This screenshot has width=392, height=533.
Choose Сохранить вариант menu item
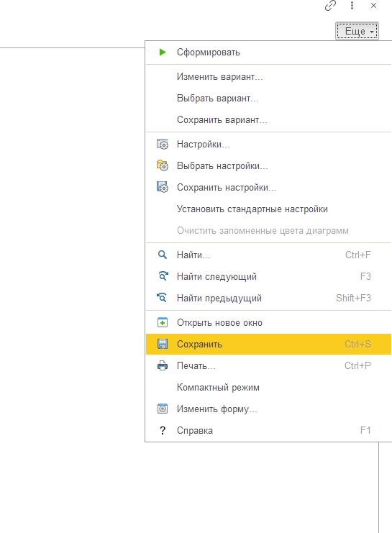tap(222, 120)
